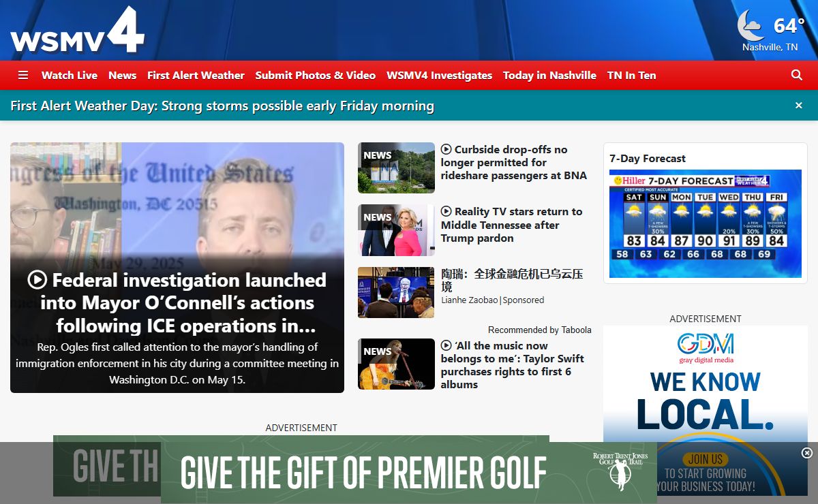This screenshot has width=818, height=504.
Task: Click the Lianhe Zaobao sponsored thumbnail
Action: coord(396,292)
